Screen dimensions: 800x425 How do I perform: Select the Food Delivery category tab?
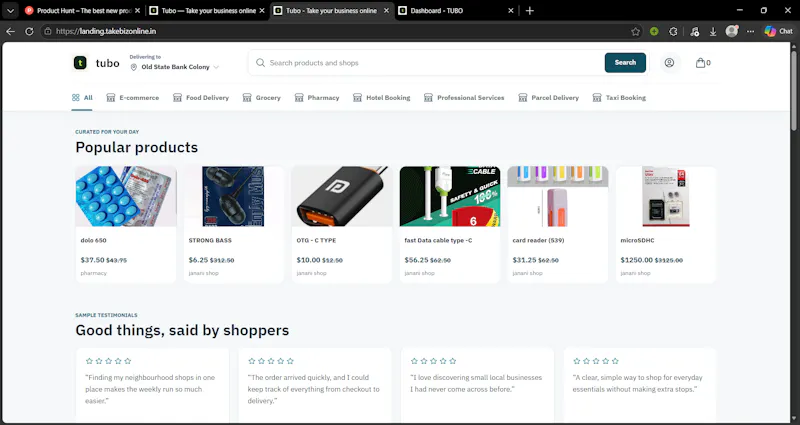click(201, 97)
